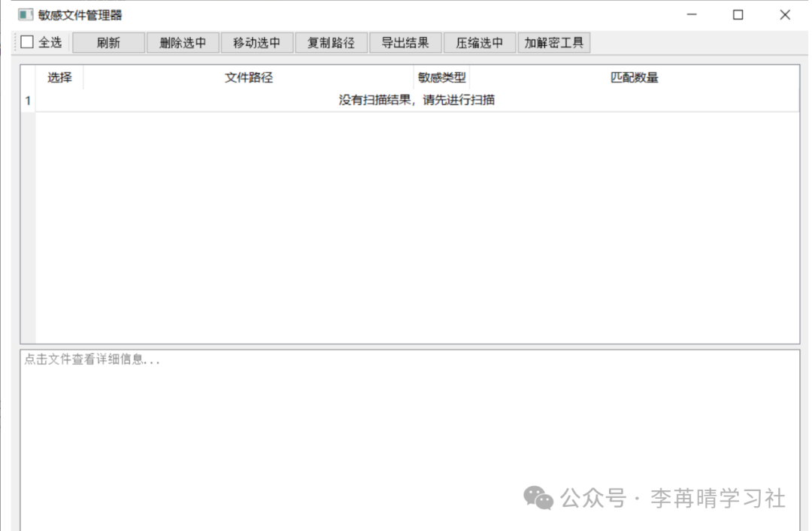Click the 没有扫描结果 message row
This screenshot has height=531, width=812.
(417, 100)
